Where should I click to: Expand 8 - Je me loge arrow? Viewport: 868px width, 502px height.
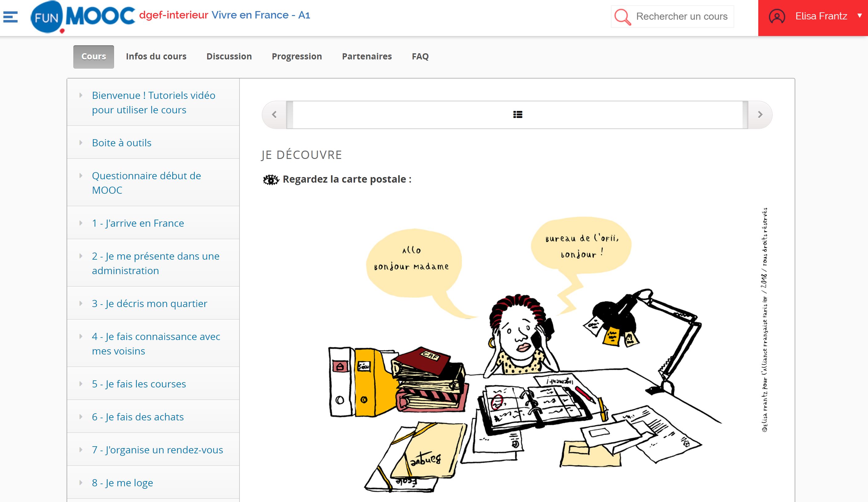pos(81,483)
